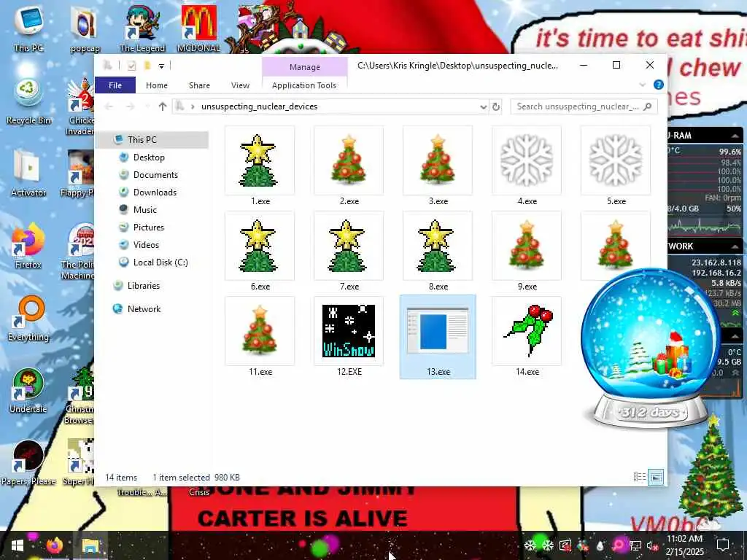Select the 7.exe star tree file
Image resolution: width=747 pixels, height=560 pixels.
349,252
